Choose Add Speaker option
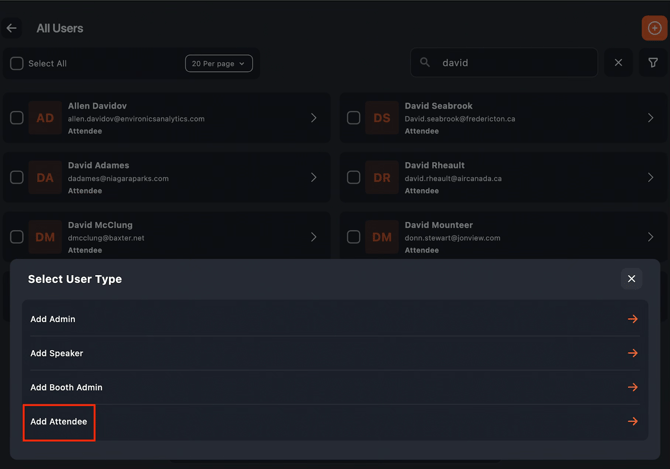Image resolution: width=670 pixels, height=469 pixels. click(57, 353)
